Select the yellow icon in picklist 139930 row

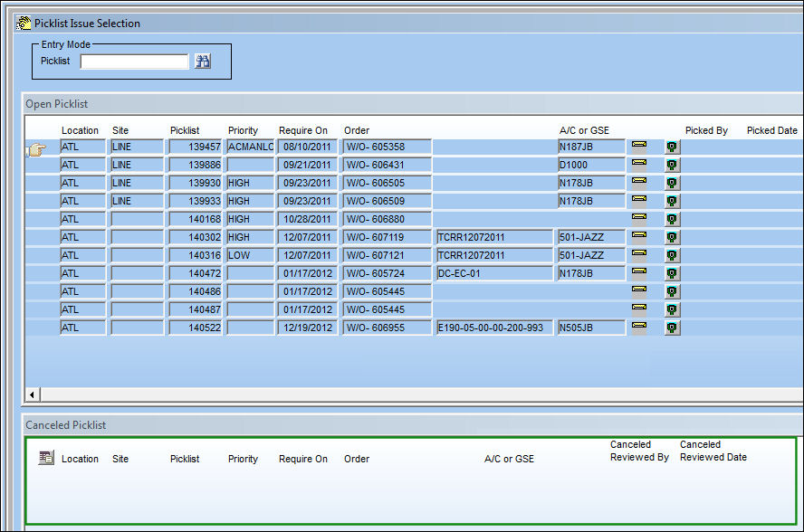[639, 181]
